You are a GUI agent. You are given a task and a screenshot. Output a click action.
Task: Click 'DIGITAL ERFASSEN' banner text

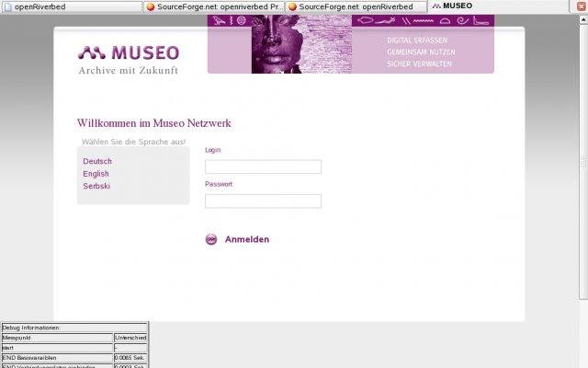[x=417, y=40]
